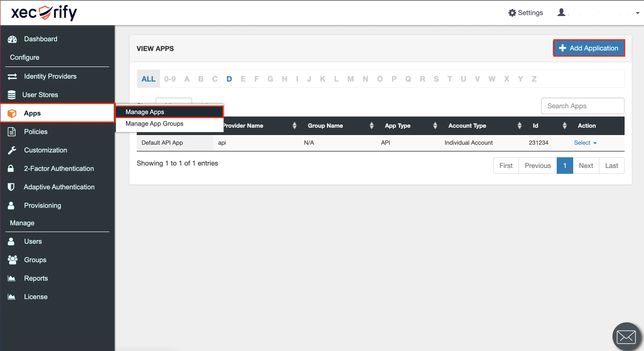Jump to the Last page

click(612, 166)
